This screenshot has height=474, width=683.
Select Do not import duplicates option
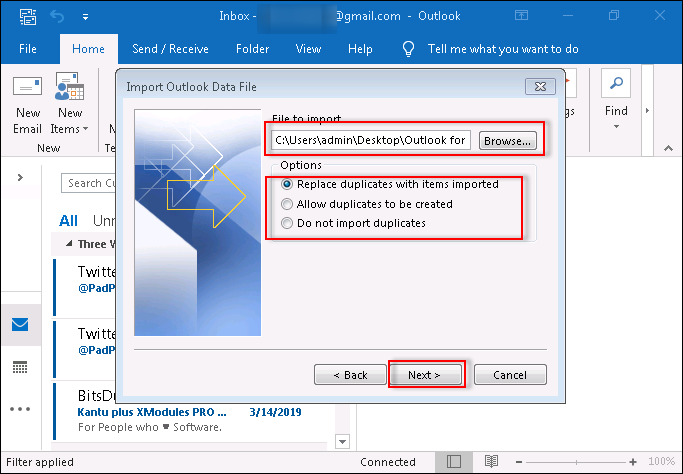coord(287,223)
